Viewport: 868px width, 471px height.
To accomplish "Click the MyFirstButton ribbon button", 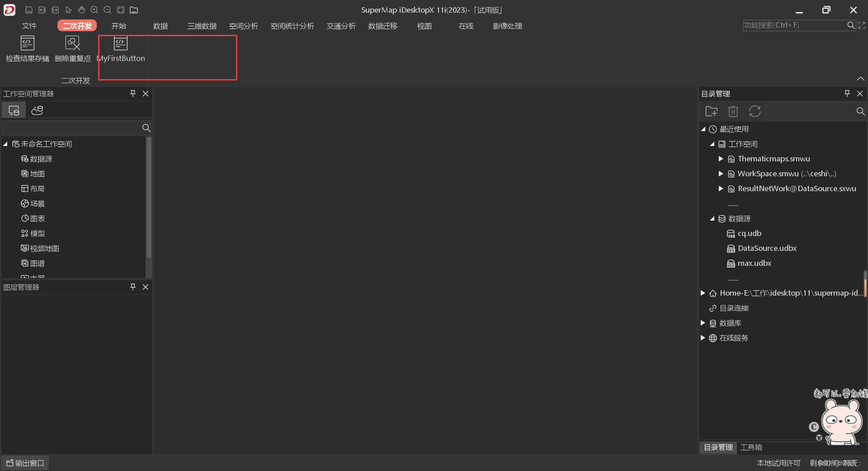I will pyautogui.click(x=121, y=49).
